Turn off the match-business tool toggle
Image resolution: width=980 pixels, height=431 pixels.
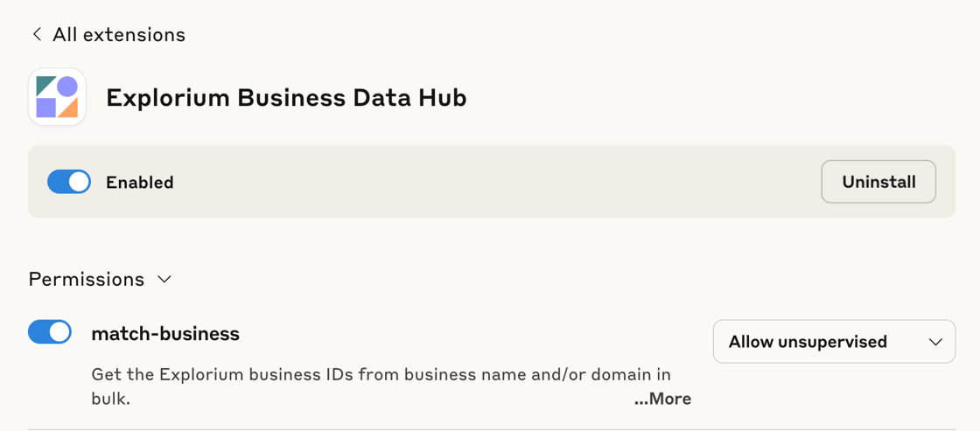pos(50,331)
